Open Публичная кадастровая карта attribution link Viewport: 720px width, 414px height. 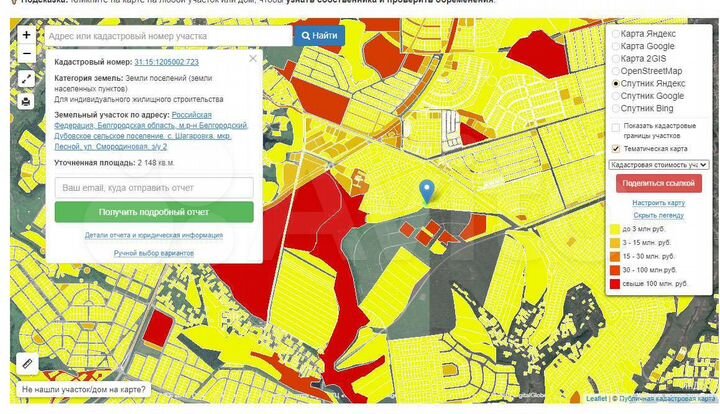(667, 398)
